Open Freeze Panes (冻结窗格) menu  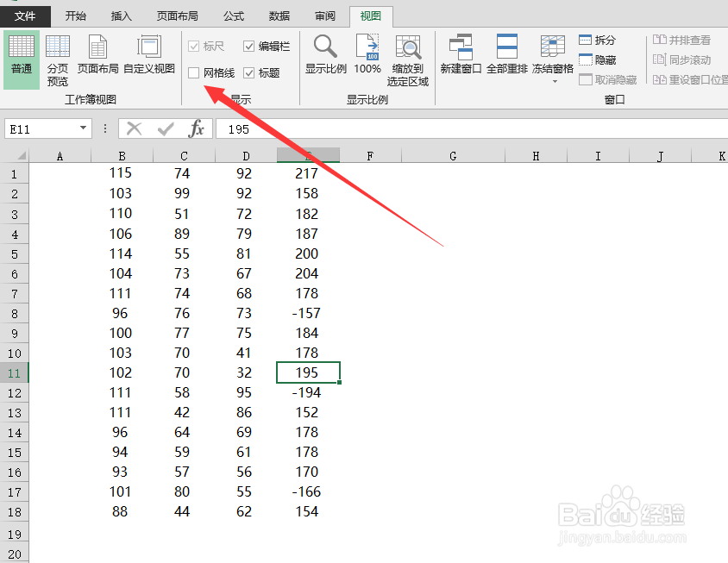click(553, 59)
